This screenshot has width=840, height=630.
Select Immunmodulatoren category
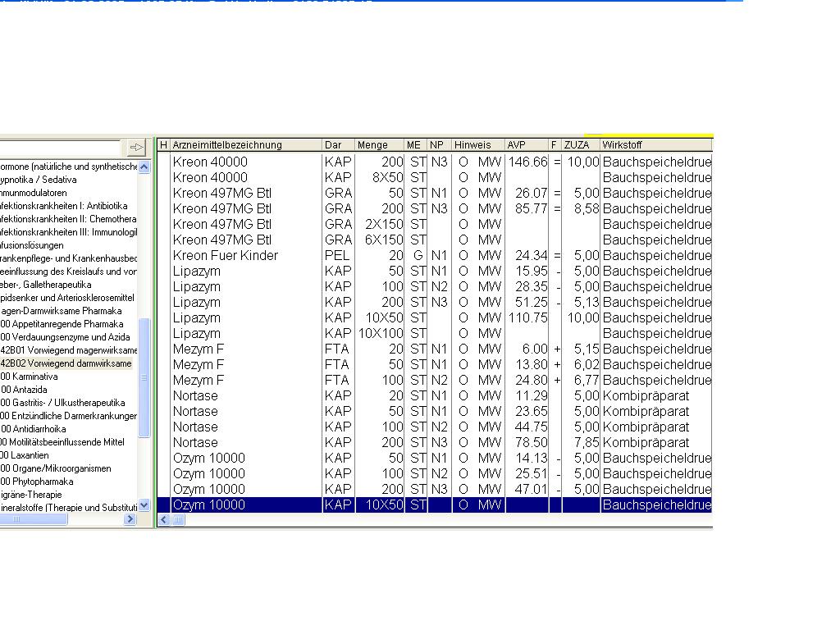point(34,193)
